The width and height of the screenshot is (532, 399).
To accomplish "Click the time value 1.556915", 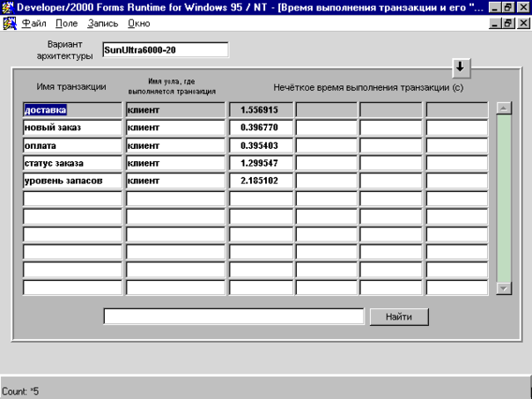I will [261, 110].
